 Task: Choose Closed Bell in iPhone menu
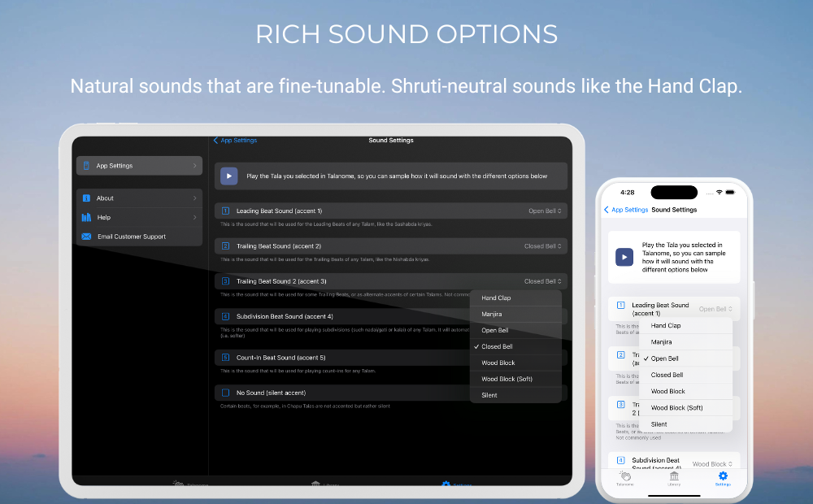(685, 375)
